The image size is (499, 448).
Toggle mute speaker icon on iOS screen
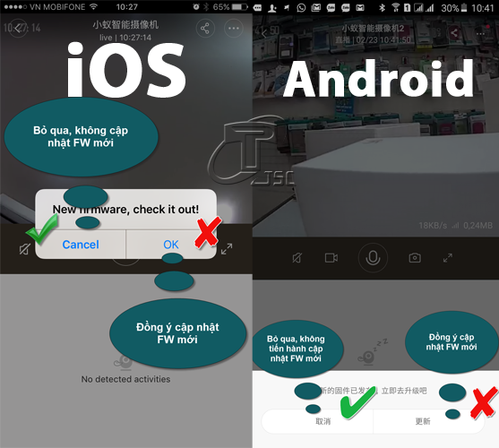[24, 249]
